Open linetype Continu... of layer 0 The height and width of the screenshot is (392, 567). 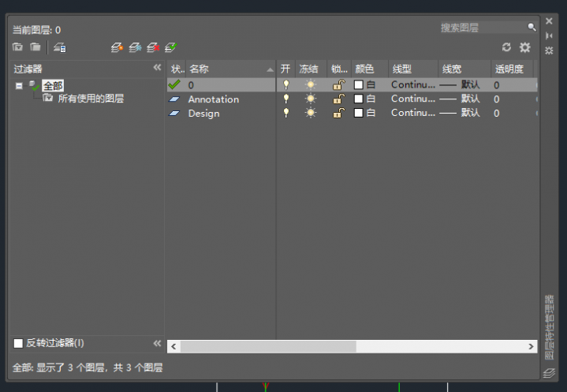[x=413, y=84]
